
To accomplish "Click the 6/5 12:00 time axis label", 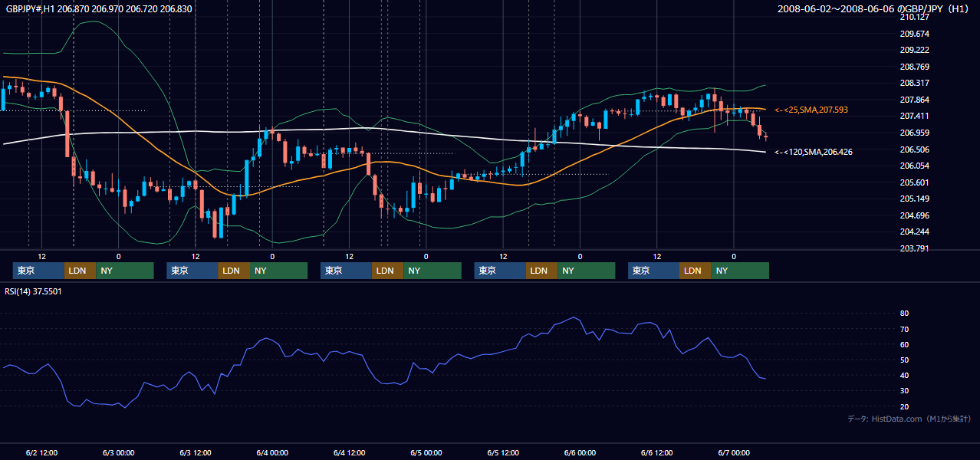I will [503, 452].
